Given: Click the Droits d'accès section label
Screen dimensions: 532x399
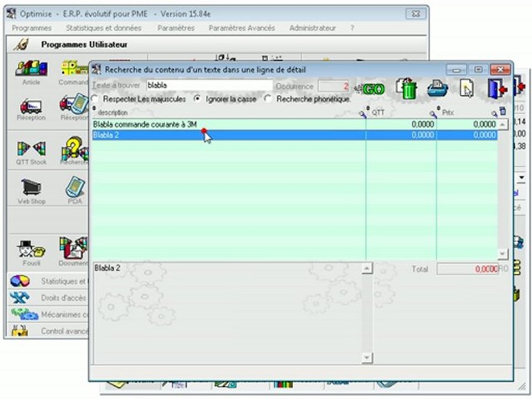Looking at the screenshot, I should (x=63, y=298).
